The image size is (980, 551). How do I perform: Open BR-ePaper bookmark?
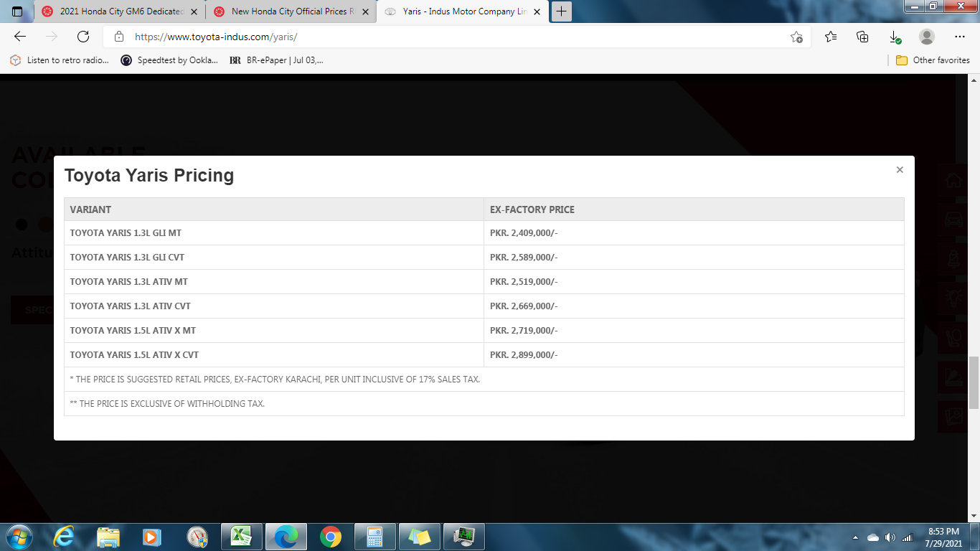(276, 60)
